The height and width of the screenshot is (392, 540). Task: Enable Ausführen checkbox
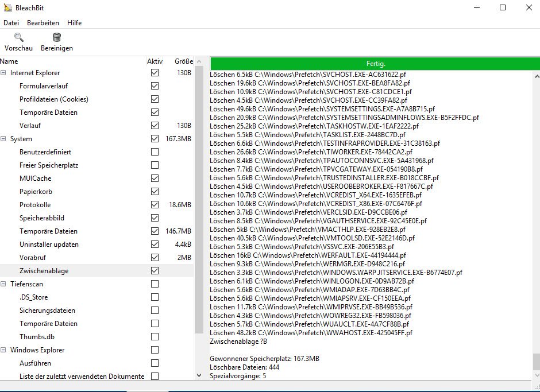tap(155, 363)
